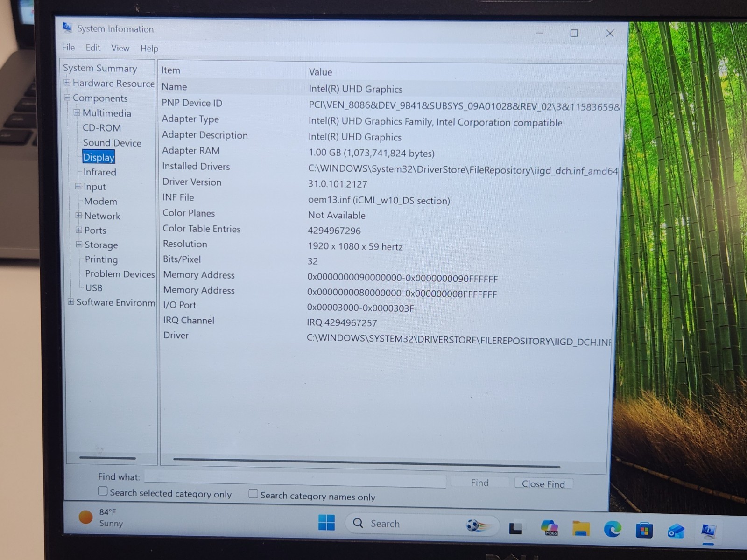Image resolution: width=747 pixels, height=560 pixels.
Task: Open the sunny weather widget
Action: (x=101, y=518)
